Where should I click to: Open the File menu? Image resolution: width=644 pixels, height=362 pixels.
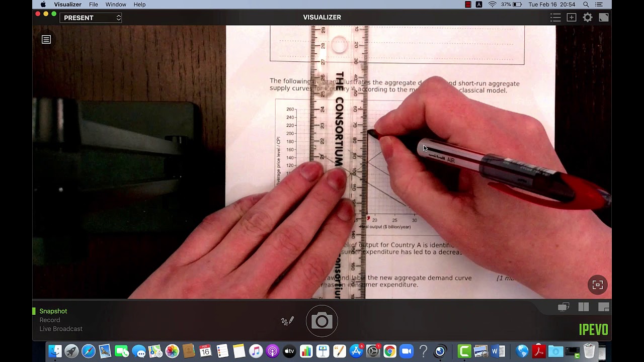(94, 5)
